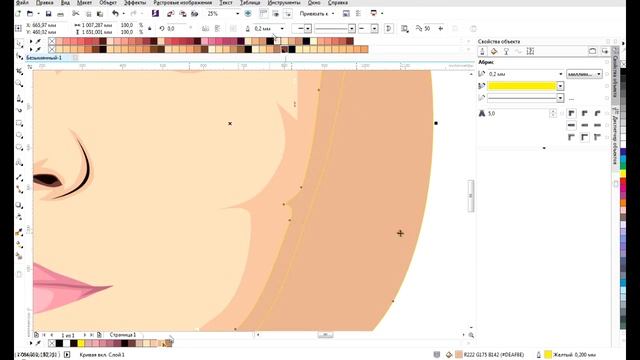Pick the black swatch in bottom palette
The width and height of the screenshot is (640, 360).
[x=59, y=343]
